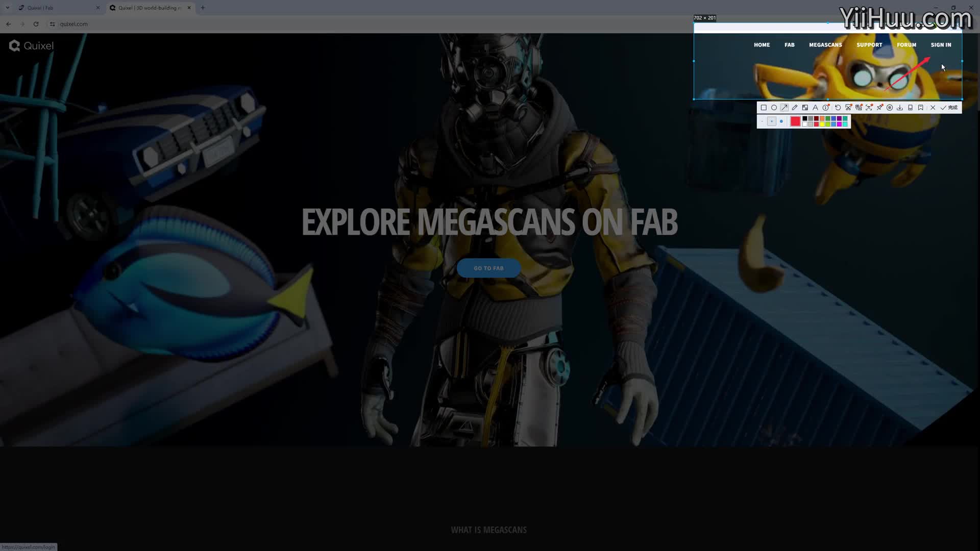Choose the smallest stroke size dot
Image resolution: width=980 pixels, height=551 pixels.
tap(762, 121)
